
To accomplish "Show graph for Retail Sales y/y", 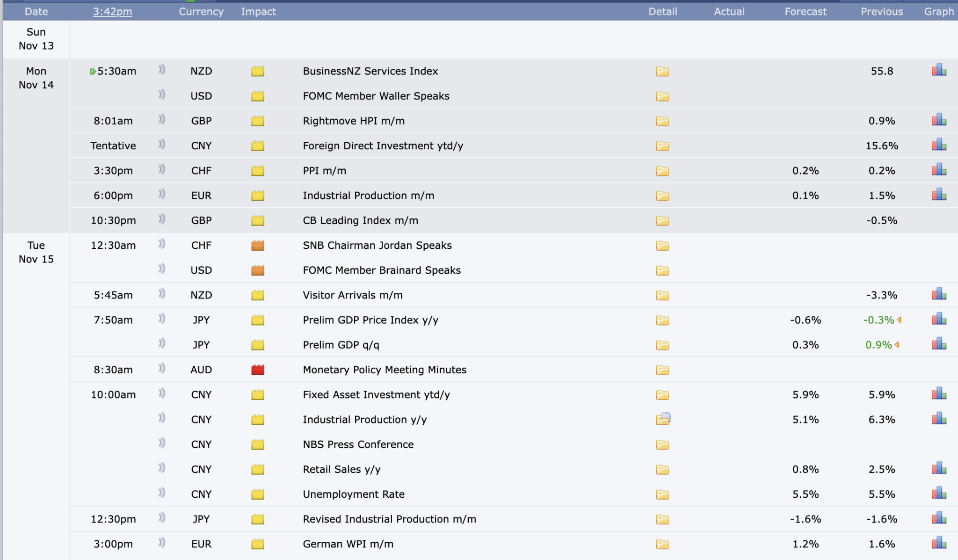I will pos(939,468).
